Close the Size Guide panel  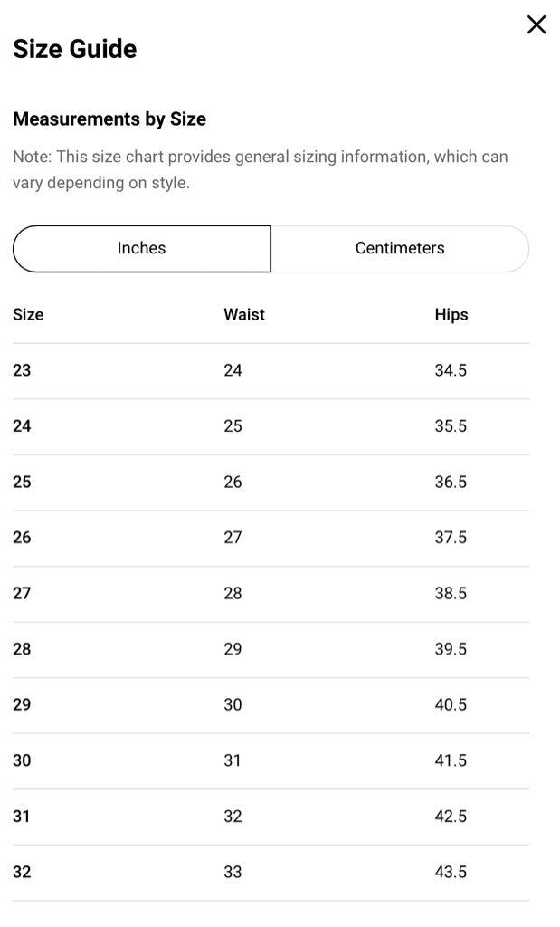coord(536,25)
